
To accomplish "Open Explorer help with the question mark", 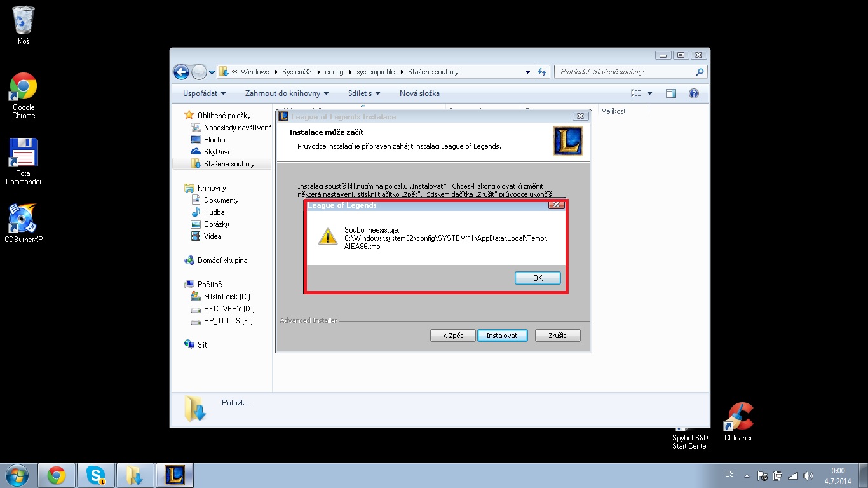I will [694, 93].
